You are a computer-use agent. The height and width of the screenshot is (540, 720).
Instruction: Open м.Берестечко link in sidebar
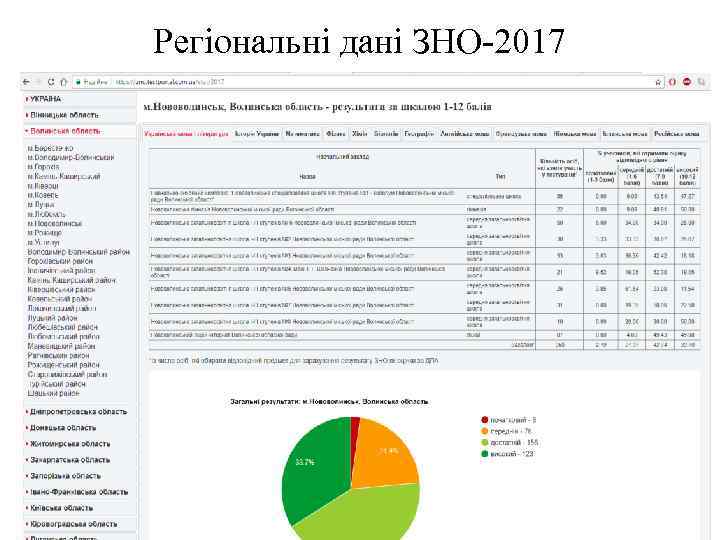tap(51, 148)
